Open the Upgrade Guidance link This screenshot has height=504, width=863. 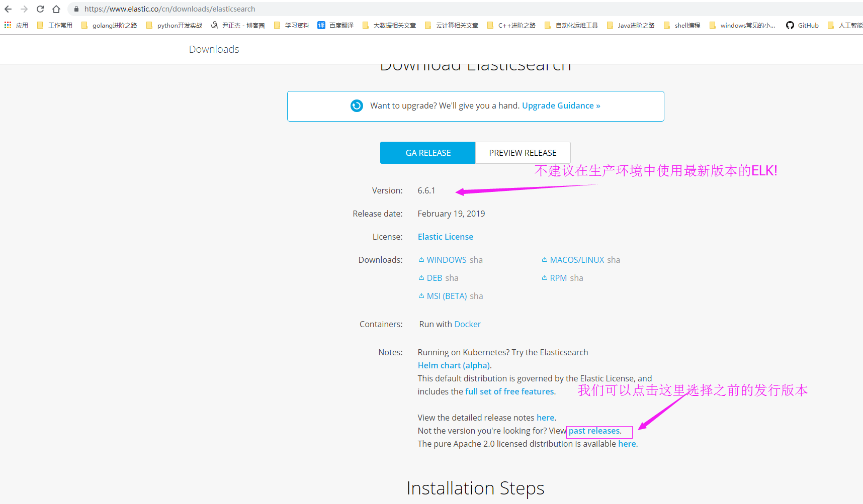561,106
